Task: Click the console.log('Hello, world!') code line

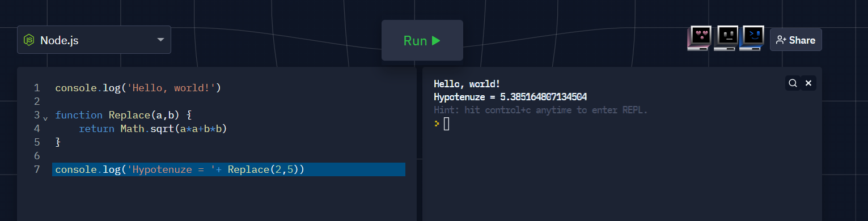Action: tap(138, 88)
